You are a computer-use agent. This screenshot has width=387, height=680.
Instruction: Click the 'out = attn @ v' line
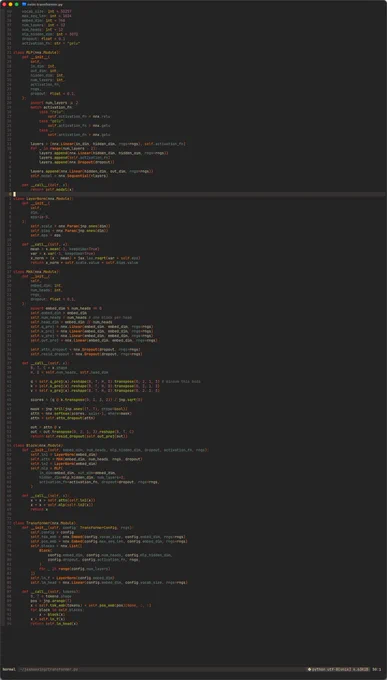(46, 427)
